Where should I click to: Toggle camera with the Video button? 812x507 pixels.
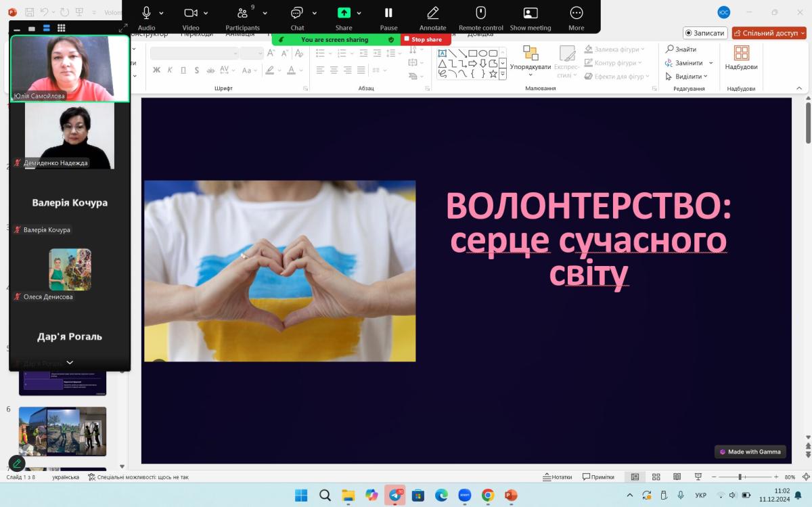tap(190, 13)
